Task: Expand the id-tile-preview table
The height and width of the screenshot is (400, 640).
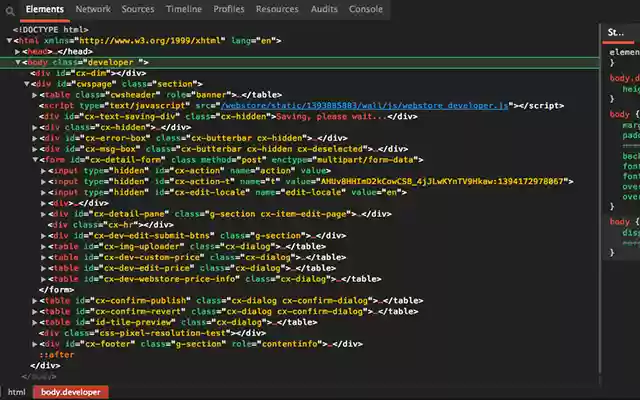Action: [x=35, y=322]
